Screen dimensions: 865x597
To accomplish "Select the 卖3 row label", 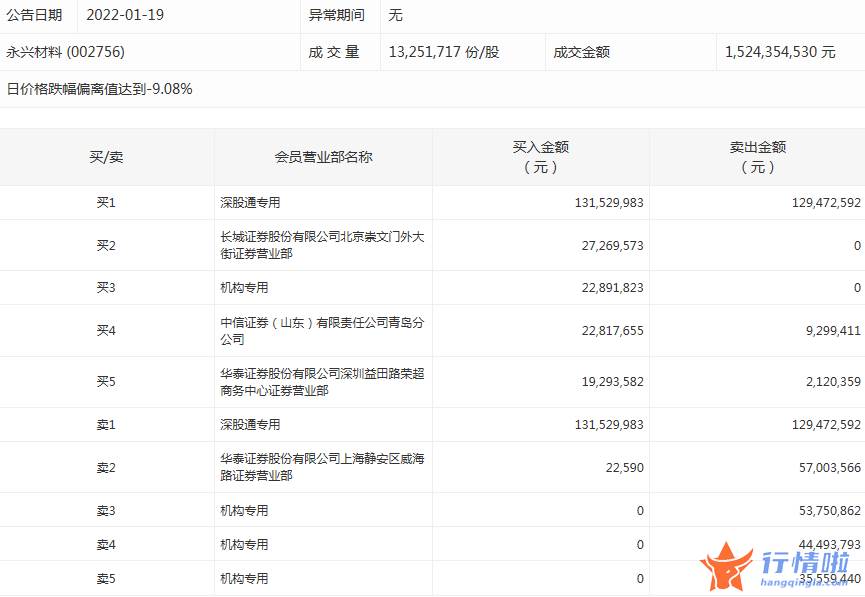I will [106, 510].
